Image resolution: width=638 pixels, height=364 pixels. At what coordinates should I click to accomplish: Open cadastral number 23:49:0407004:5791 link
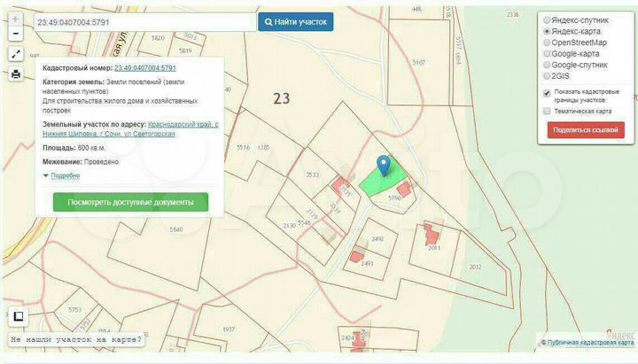tap(144, 67)
